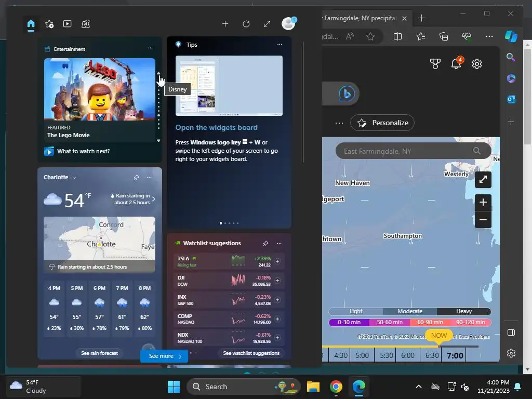The width and height of the screenshot is (532, 399).
Task: Open Copilot in Edge sidebar
Action: click(511, 36)
